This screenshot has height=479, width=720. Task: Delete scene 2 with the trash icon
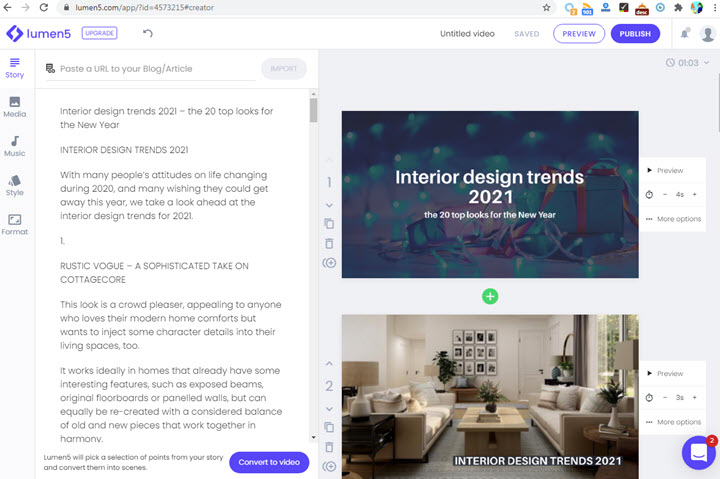click(x=329, y=447)
